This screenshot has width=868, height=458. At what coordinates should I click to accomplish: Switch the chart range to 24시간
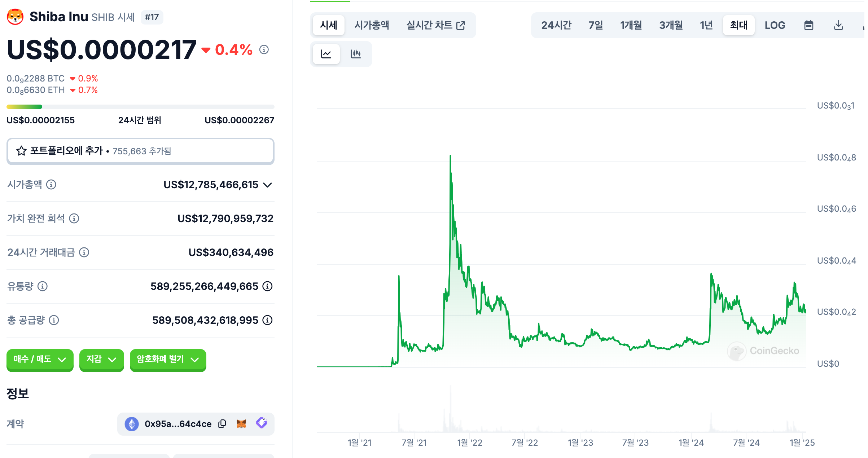tap(557, 25)
